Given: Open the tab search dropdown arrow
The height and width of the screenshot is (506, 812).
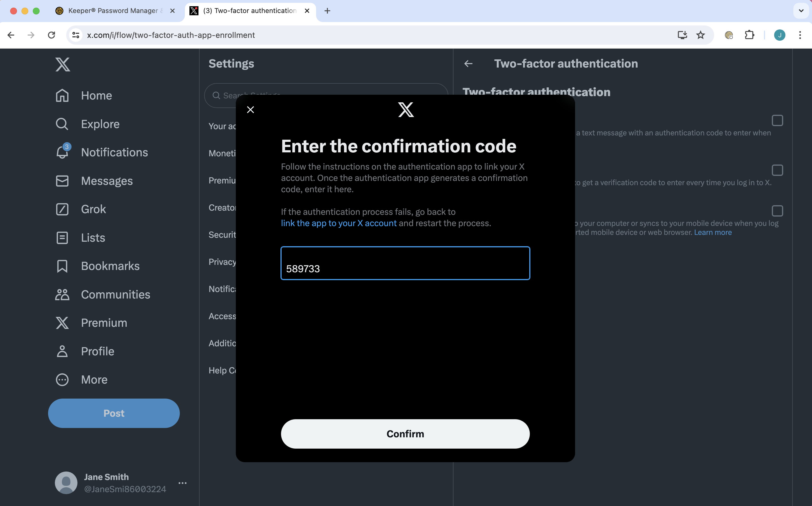Looking at the screenshot, I should point(801,11).
